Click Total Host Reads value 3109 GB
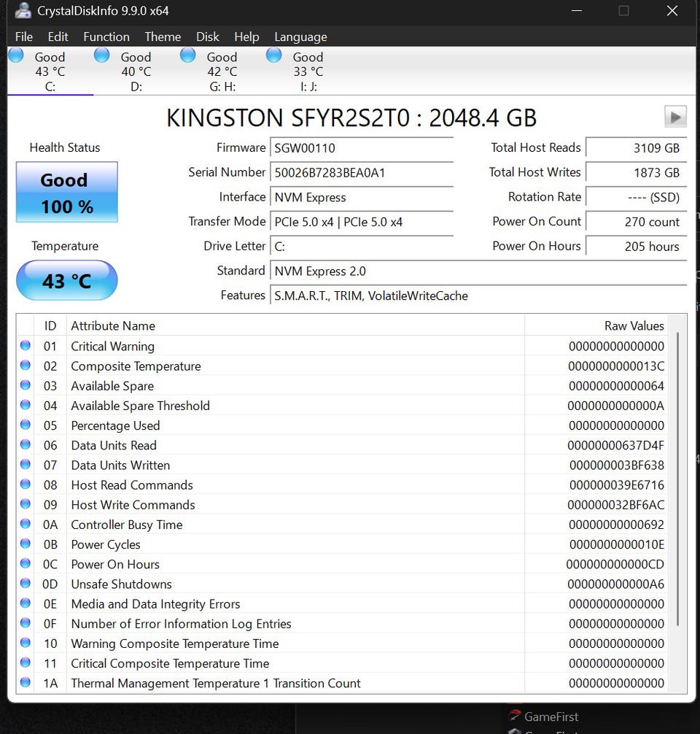700x734 pixels. (636, 148)
